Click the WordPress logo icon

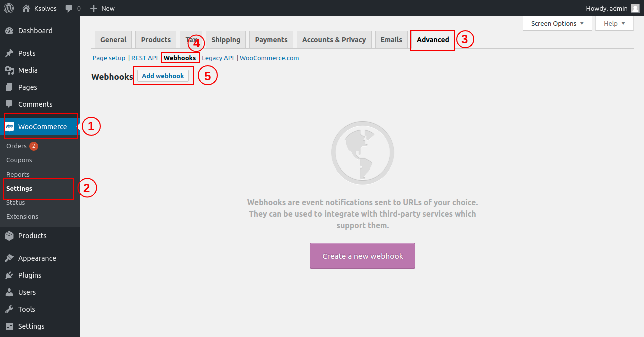pos(9,8)
